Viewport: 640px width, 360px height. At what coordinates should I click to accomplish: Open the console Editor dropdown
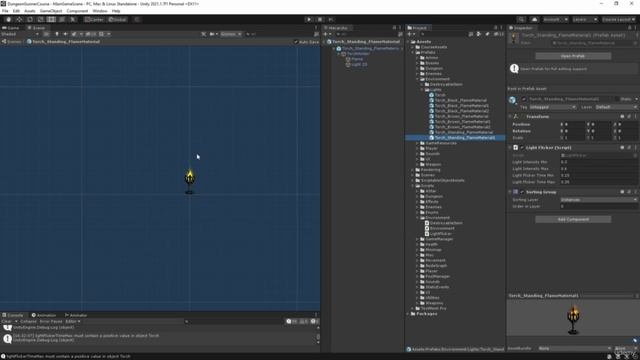point(73,322)
